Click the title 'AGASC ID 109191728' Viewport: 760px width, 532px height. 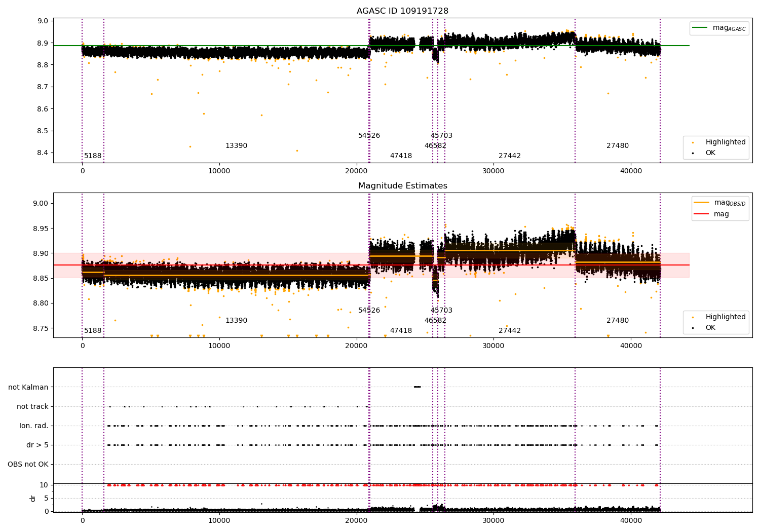click(x=402, y=11)
